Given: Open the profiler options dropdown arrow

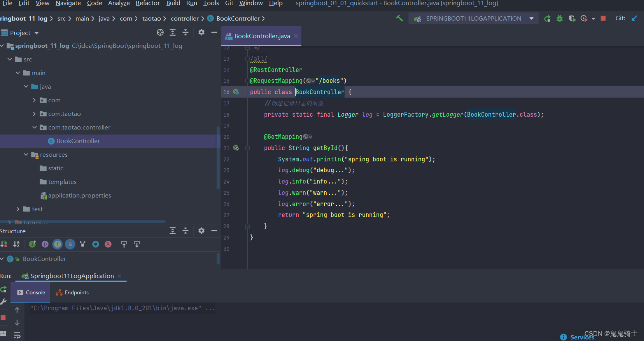Looking at the screenshot, I should click(593, 18).
